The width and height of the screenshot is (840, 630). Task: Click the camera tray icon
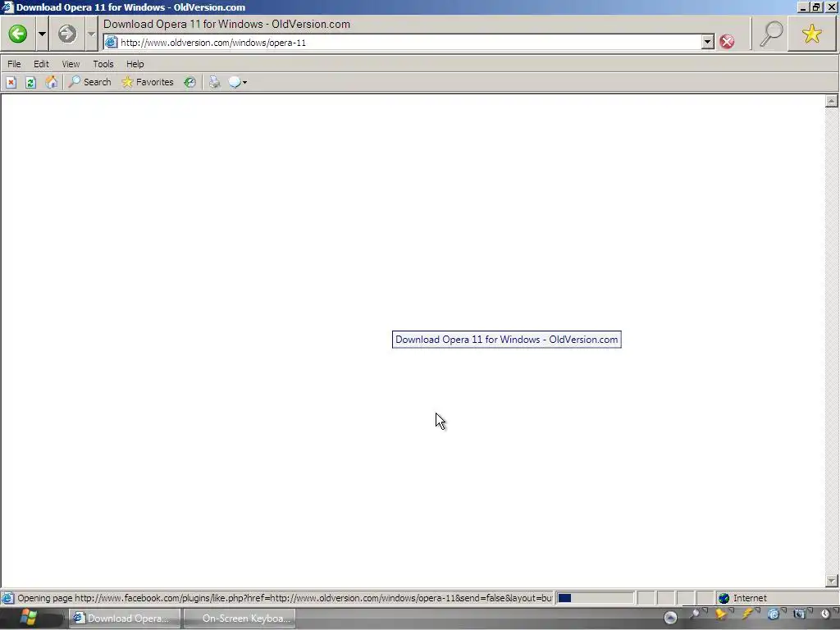pos(799,614)
